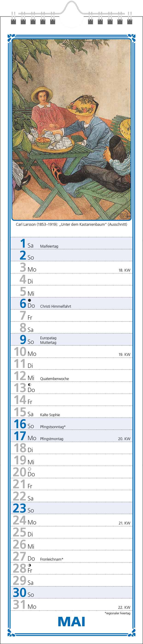Click the new moon icon on day 6

pos(29,300)
